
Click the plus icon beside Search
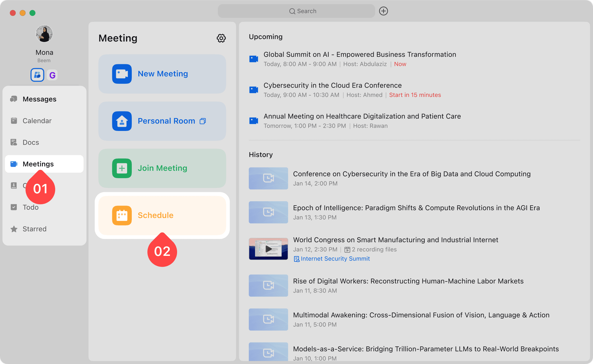pos(383,11)
